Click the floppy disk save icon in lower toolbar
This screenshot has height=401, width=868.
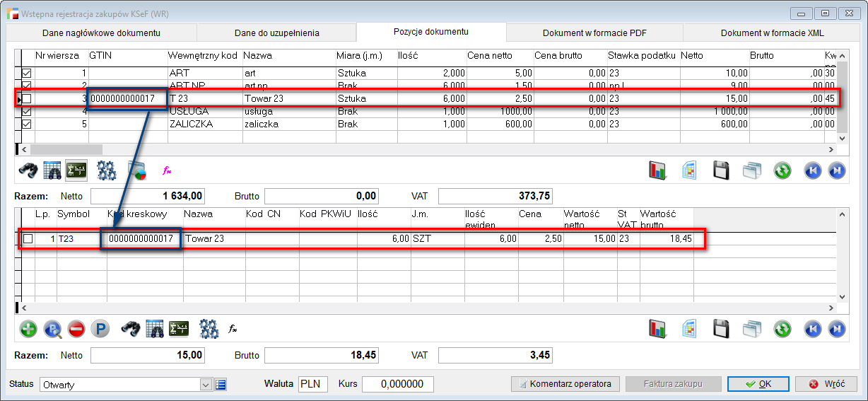[x=720, y=329]
